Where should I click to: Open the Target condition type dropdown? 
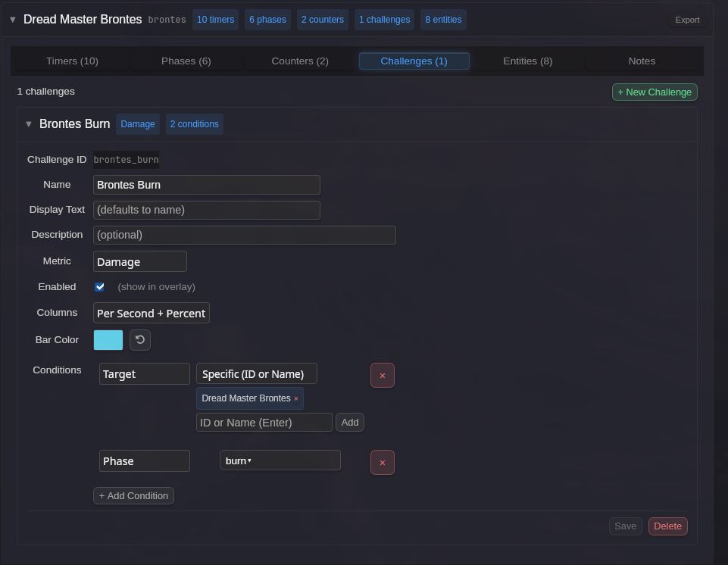point(144,373)
